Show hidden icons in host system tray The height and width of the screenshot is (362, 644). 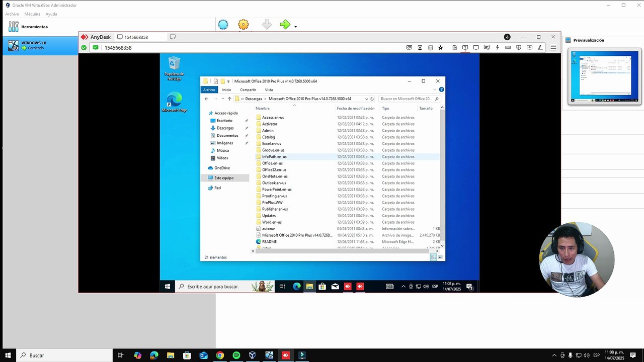[x=554, y=355]
